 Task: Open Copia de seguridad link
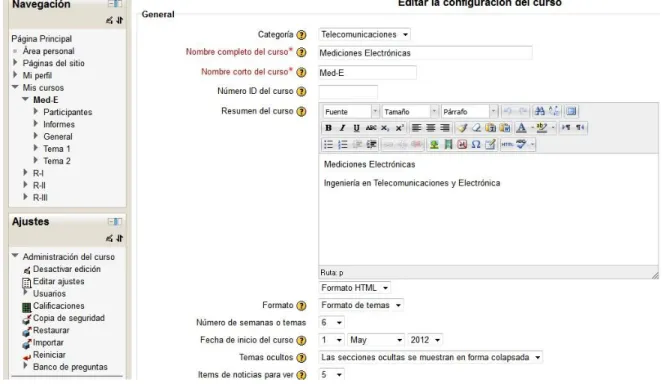pyautogui.click(x=69, y=318)
